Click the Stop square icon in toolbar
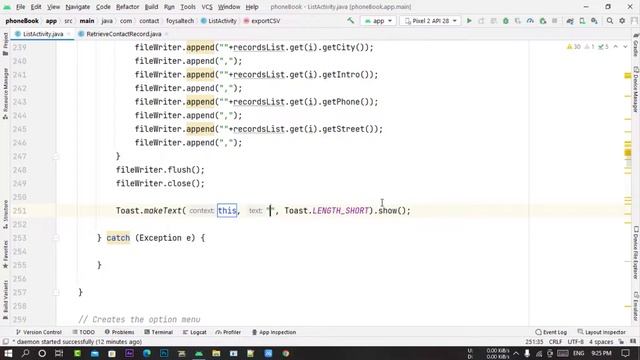Viewport: 640px width, 360px height. pyautogui.click(x=554, y=20)
